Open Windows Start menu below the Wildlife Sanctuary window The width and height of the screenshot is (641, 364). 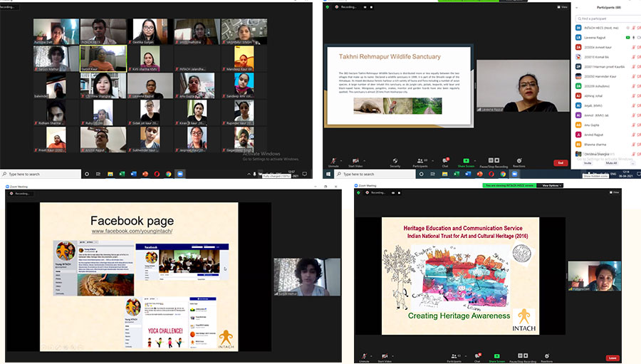click(x=328, y=174)
